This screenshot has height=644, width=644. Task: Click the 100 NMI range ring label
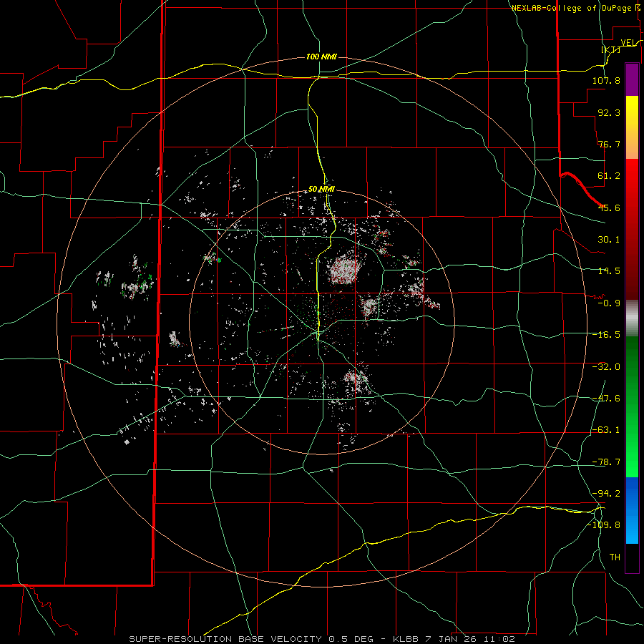click(321, 57)
